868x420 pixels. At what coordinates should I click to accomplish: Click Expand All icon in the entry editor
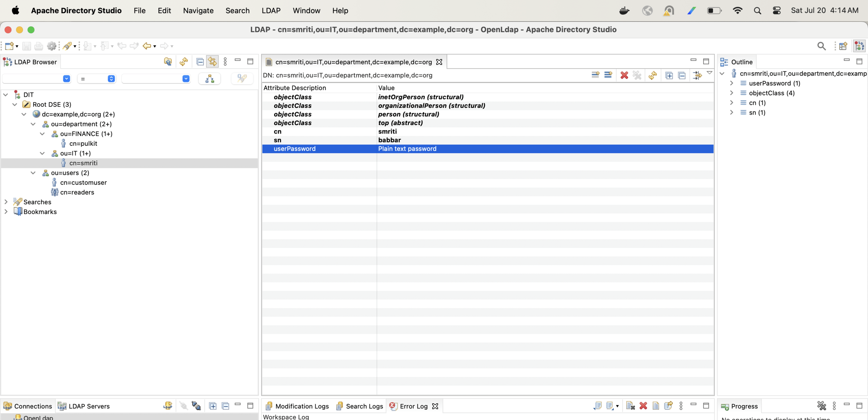coord(669,75)
